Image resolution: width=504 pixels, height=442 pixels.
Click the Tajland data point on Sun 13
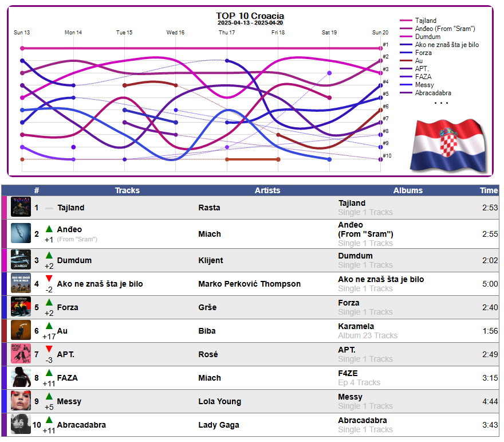click(x=22, y=48)
